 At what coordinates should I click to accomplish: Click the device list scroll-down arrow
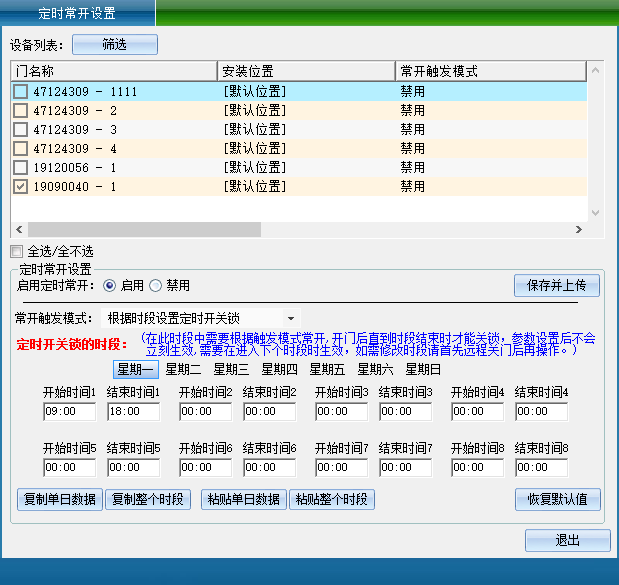pos(596,212)
